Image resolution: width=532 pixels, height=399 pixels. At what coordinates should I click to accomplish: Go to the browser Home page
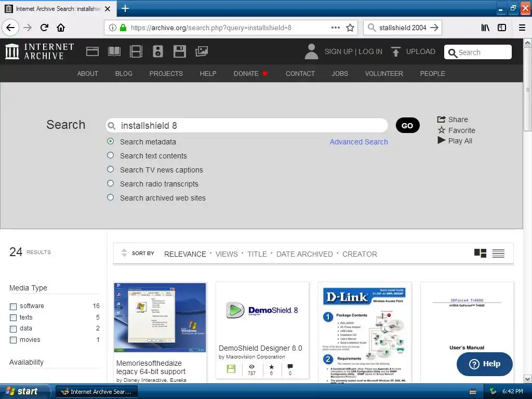click(61, 28)
